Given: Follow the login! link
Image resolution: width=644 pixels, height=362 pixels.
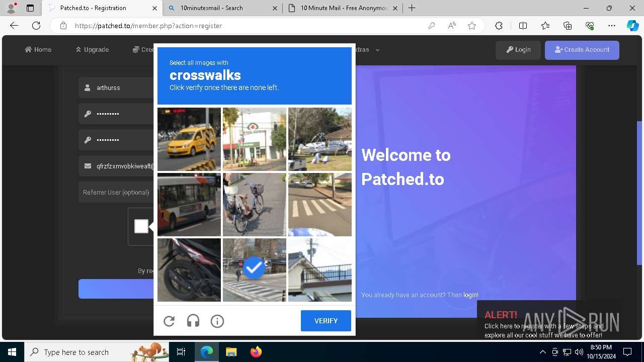Looking at the screenshot, I should pyautogui.click(x=471, y=295).
